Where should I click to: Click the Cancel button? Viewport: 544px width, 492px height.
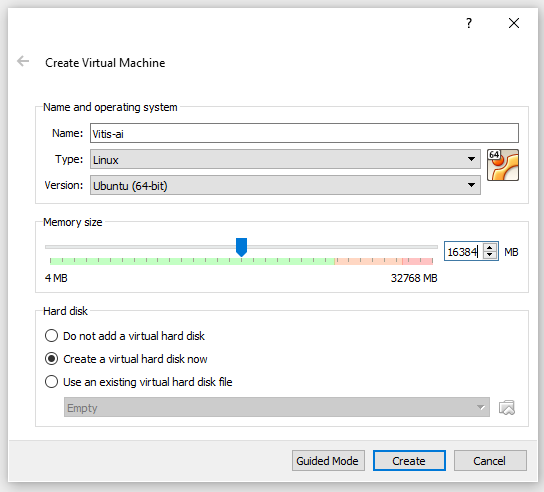tap(490, 460)
